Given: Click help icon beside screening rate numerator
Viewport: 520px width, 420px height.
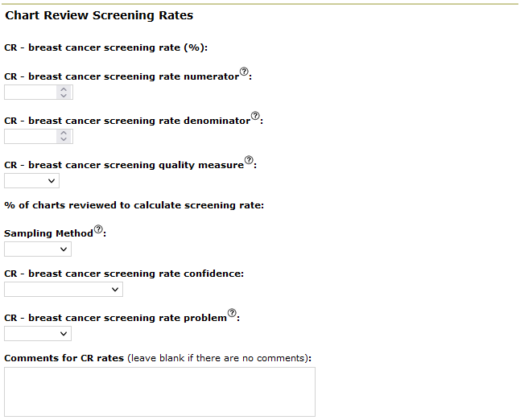Looking at the screenshot, I should click(245, 72).
